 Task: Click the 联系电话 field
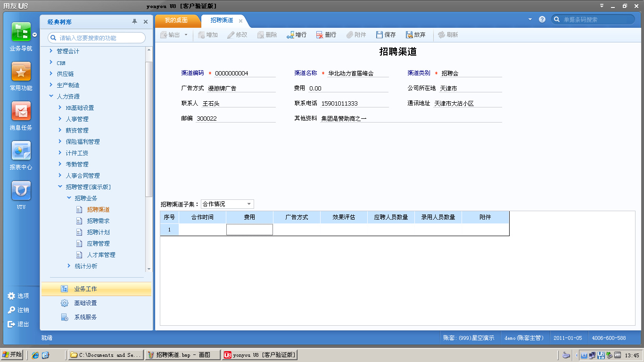[355, 104]
